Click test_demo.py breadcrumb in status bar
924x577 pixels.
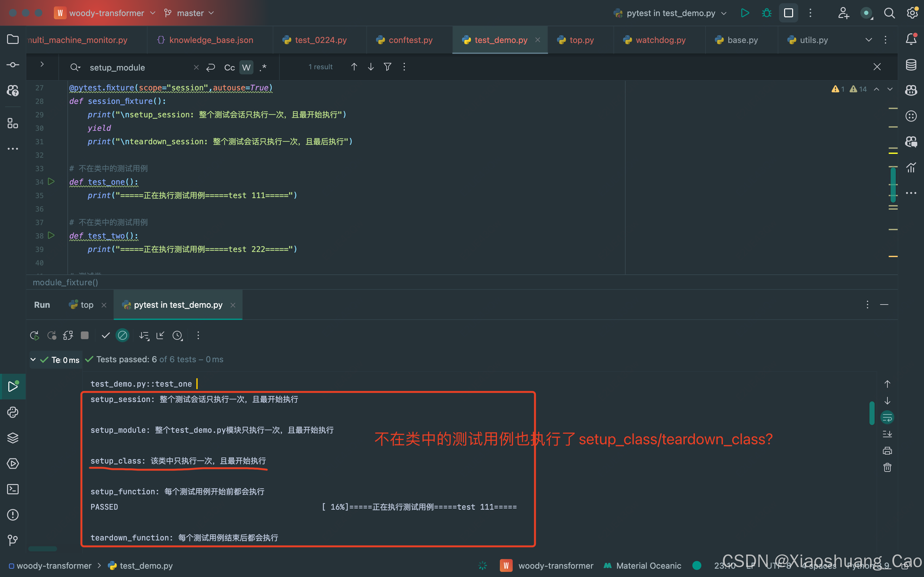click(145, 565)
